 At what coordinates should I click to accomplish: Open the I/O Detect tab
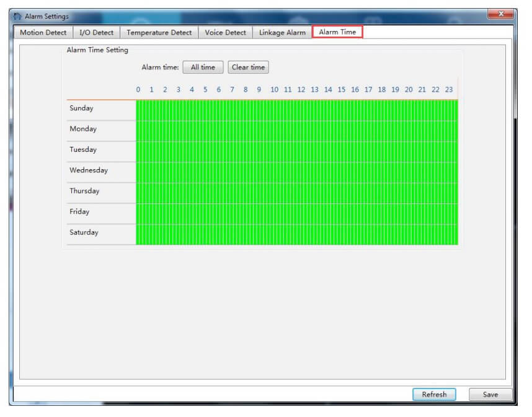pos(96,33)
